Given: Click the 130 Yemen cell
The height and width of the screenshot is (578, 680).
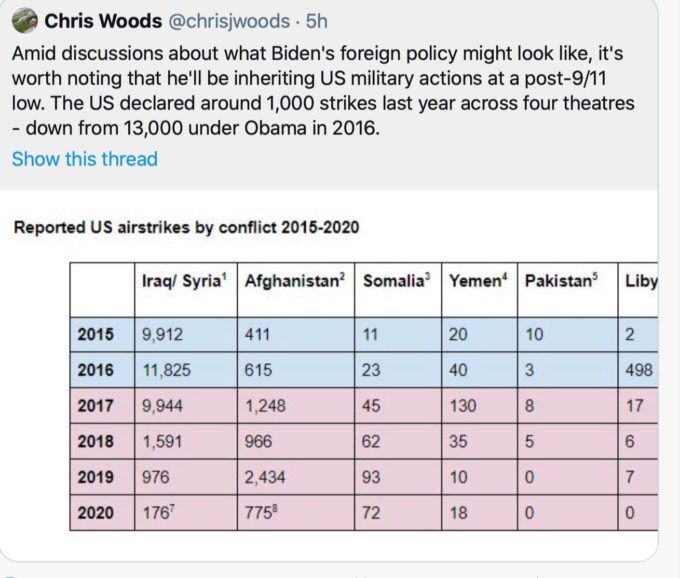Looking at the screenshot, I should [x=463, y=406].
